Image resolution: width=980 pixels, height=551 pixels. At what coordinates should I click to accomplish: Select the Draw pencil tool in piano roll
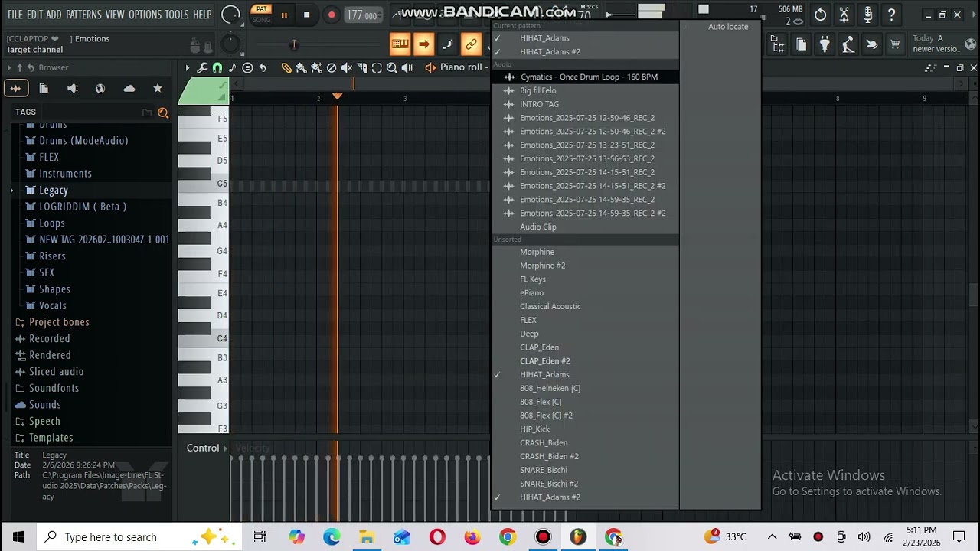point(286,68)
